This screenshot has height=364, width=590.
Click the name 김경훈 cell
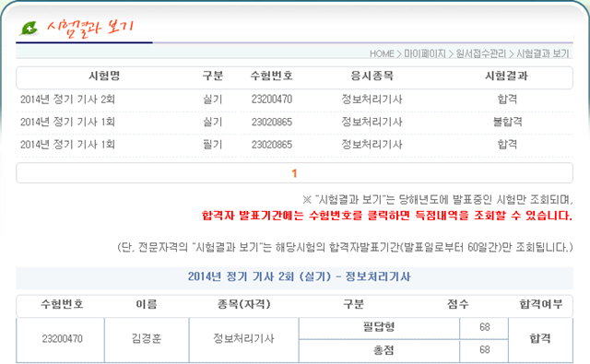click(147, 339)
